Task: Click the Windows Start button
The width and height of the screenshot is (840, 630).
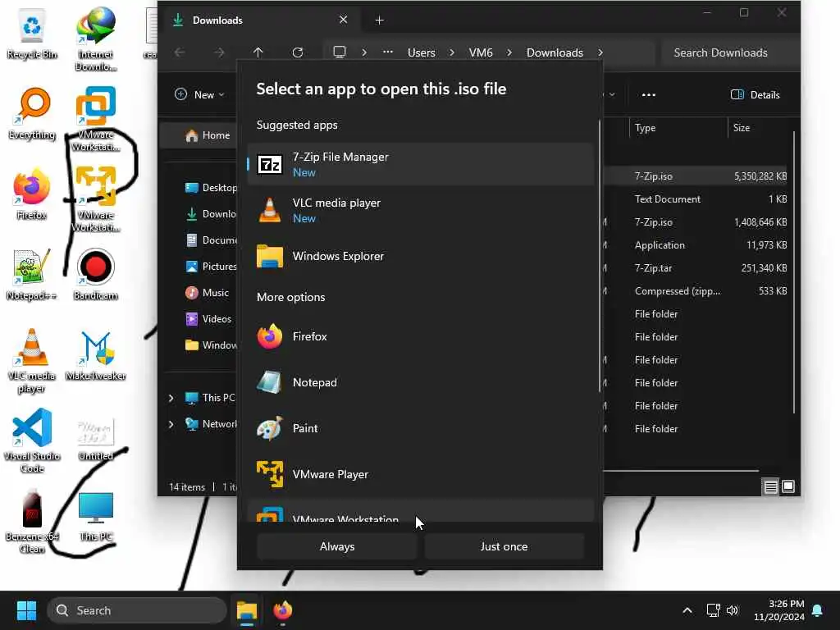Action: click(26, 610)
